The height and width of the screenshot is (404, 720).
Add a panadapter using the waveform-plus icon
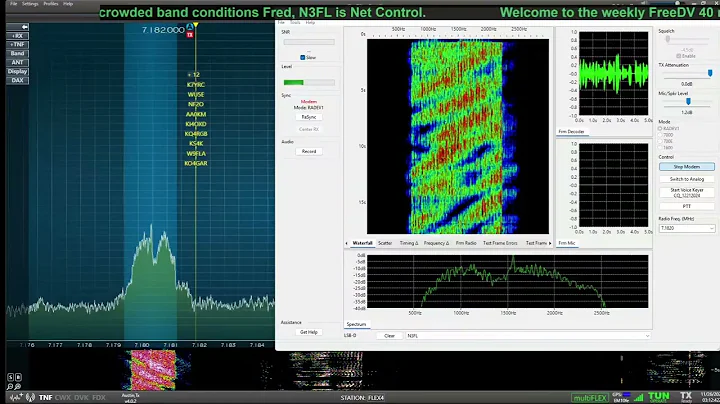point(16,398)
